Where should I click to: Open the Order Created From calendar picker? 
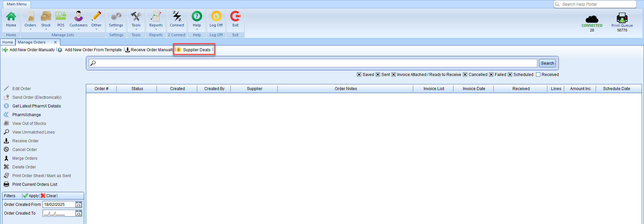pos(78,205)
